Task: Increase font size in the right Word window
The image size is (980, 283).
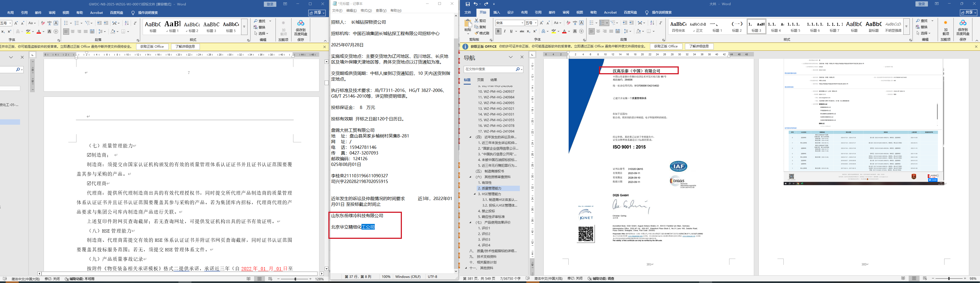Action: pyautogui.click(x=542, y=23)
